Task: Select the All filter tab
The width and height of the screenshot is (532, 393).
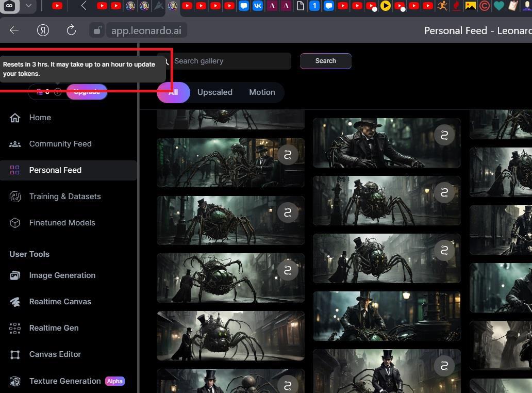Action: pyautogui.click(x=173, y=92)
